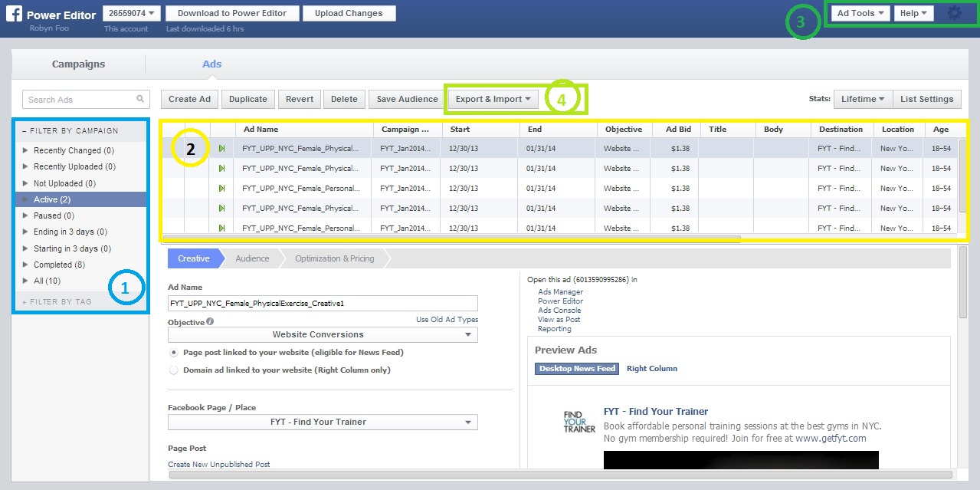Click the Create Ad button

[x=189, y=99]
